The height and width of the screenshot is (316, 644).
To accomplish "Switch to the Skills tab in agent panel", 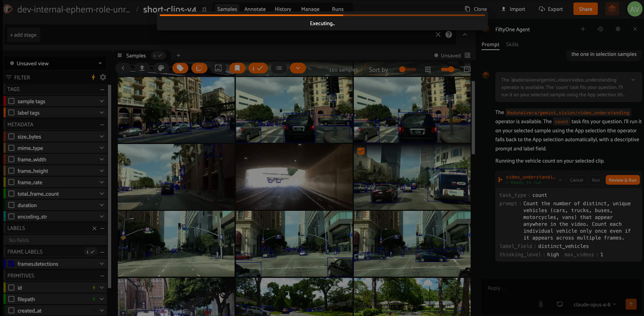I will tap(512, 44).
